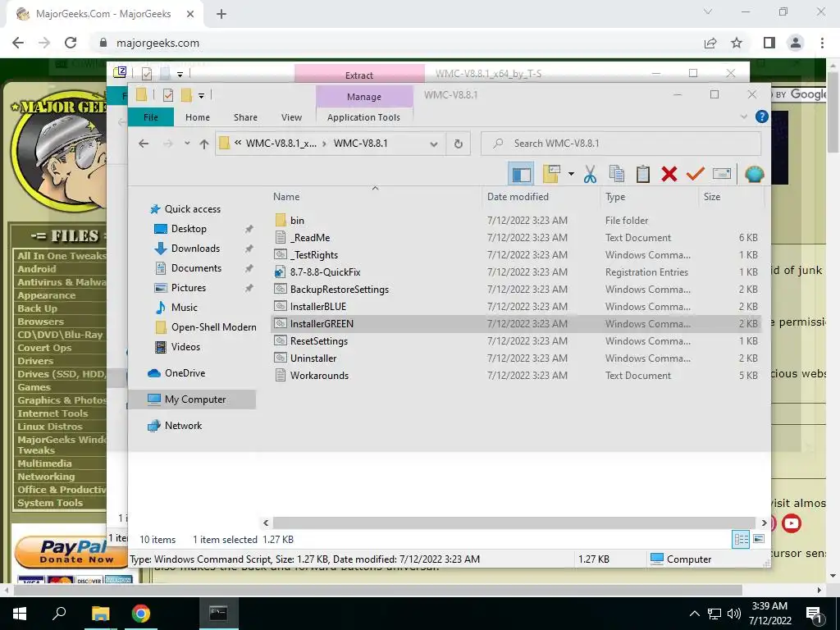Click the Paste clipboard icon
Image resolution: width=840 pixels, height=630 pixels.
[x=643, y=174]
